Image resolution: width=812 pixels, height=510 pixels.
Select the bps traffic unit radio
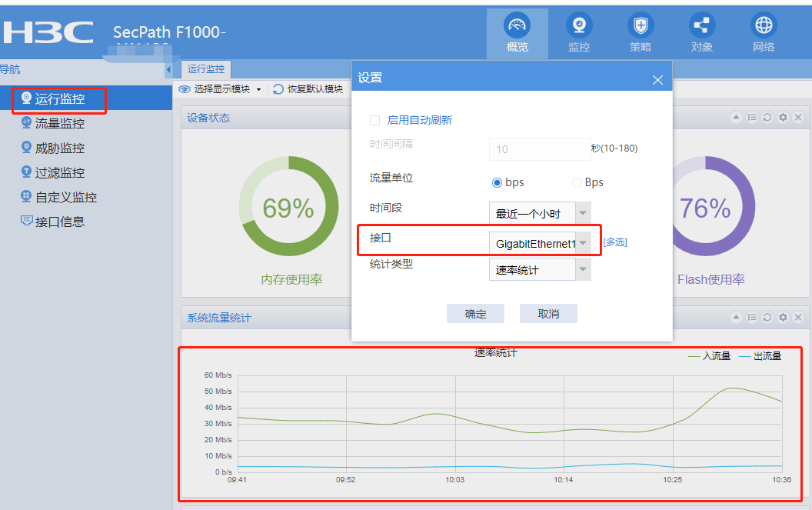click(x=497, y=182)
